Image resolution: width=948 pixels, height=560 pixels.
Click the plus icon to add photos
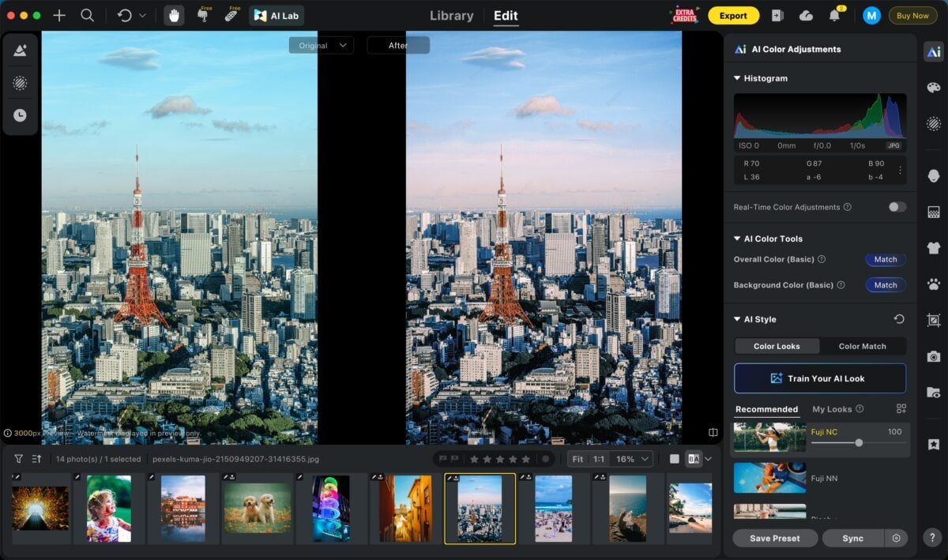[x=59, y=15]
